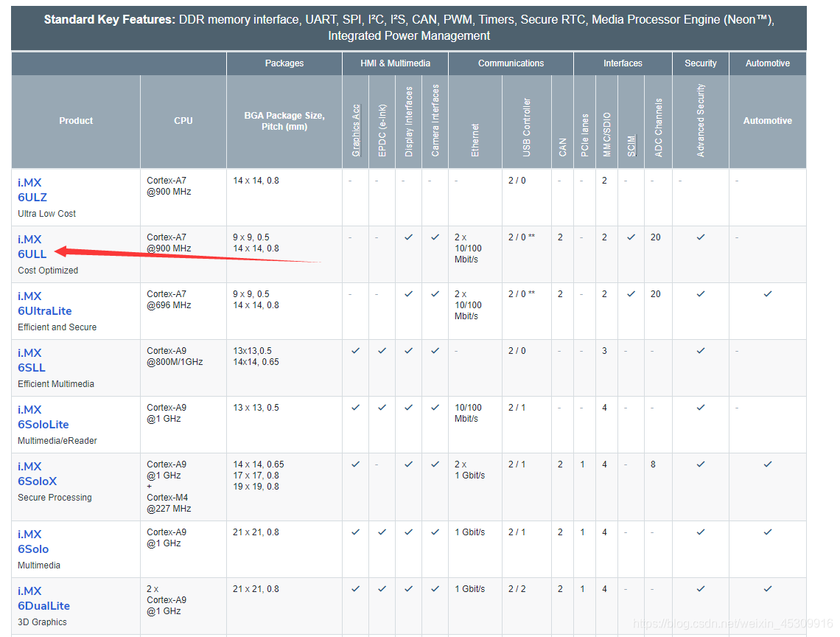
Task: Click the 6UltraLite SCIM checkmark
Action: (x=631, y=294)
